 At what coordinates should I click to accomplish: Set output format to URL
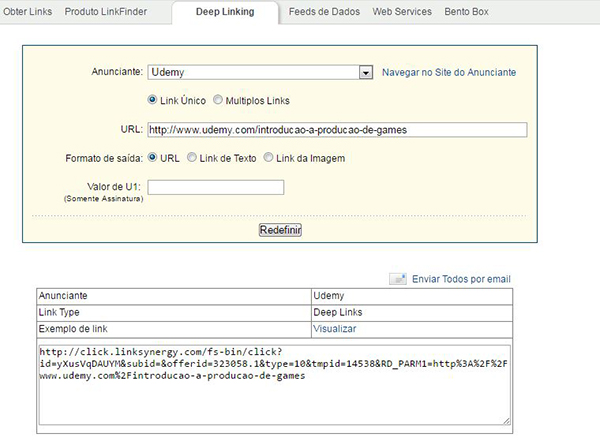pyautogui.click(x=152, y=157)
